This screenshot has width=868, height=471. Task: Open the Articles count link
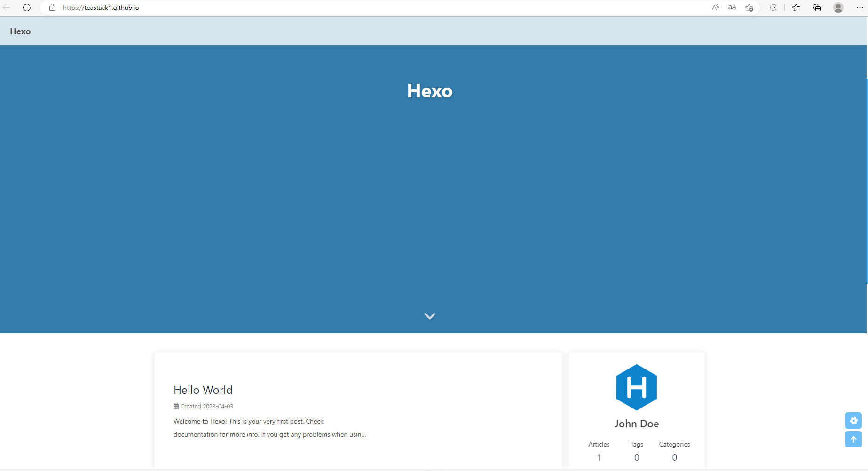tap(599, 451)
